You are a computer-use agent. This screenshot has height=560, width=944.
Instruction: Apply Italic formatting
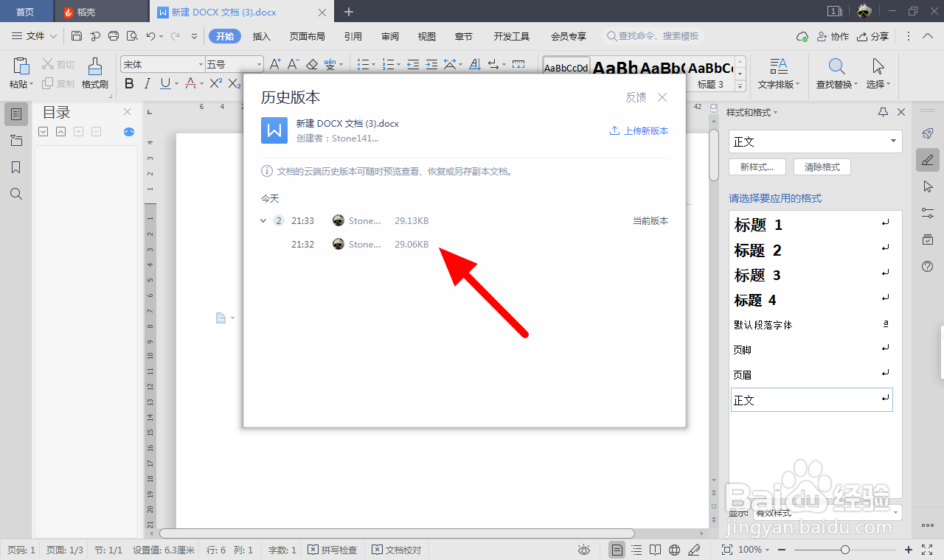147,83
